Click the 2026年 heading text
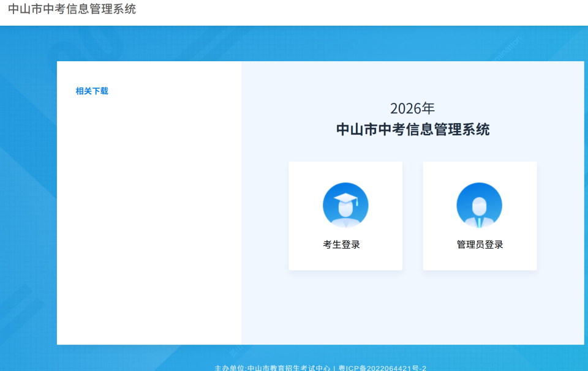The image size is (588, 371). (x=412, y=109)
